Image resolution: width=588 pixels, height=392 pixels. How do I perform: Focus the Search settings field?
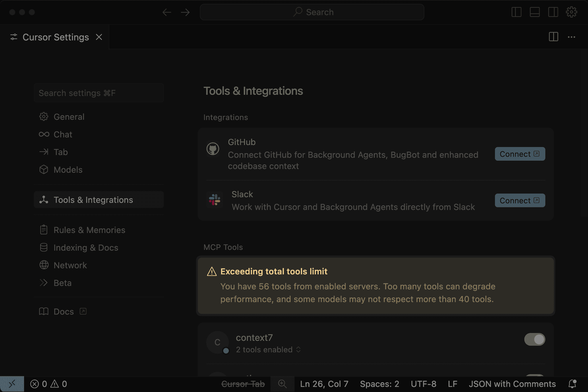pos(99,93)
